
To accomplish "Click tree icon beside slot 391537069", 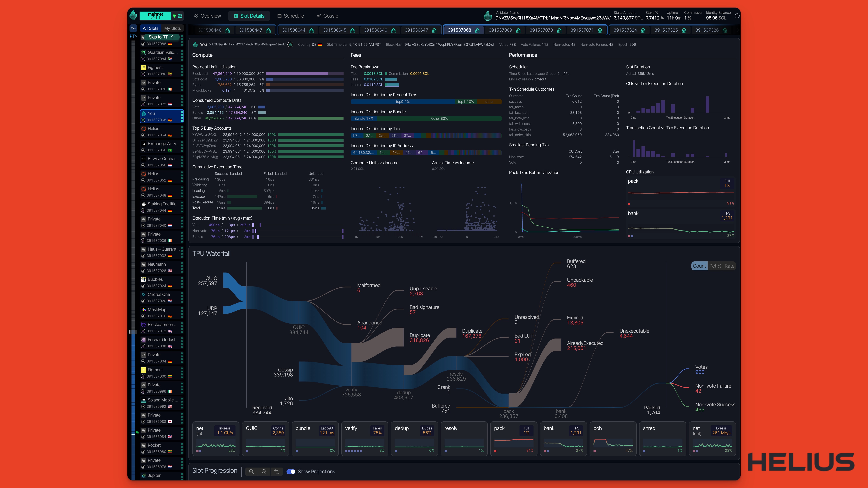I will (518, 30).
